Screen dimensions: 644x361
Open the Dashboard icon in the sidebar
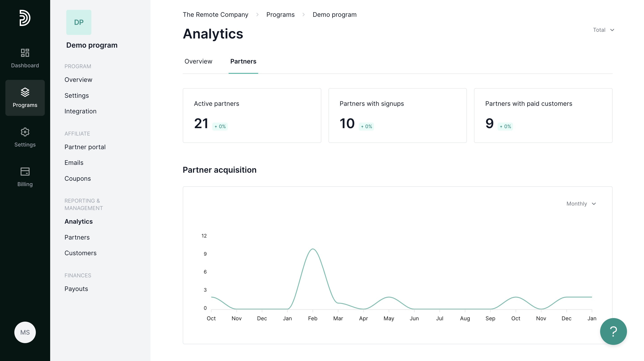pos(25,53)
